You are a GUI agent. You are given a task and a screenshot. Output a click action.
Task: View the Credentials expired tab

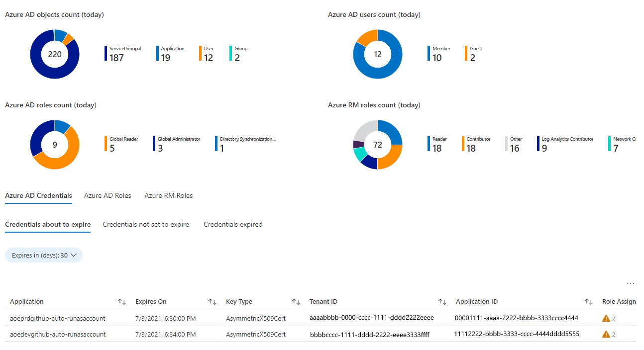[x=232, y=224]
